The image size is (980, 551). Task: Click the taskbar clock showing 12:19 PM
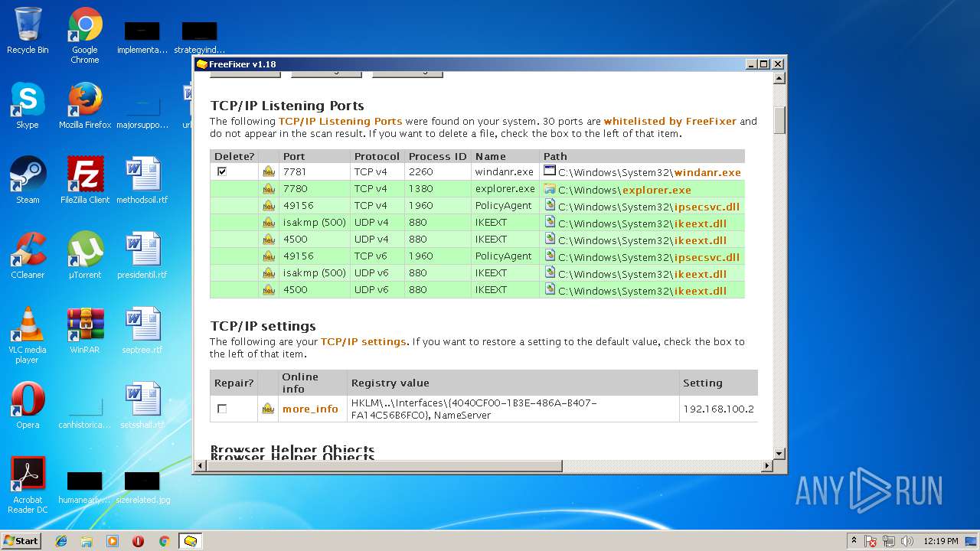click(x=941, y=541)
